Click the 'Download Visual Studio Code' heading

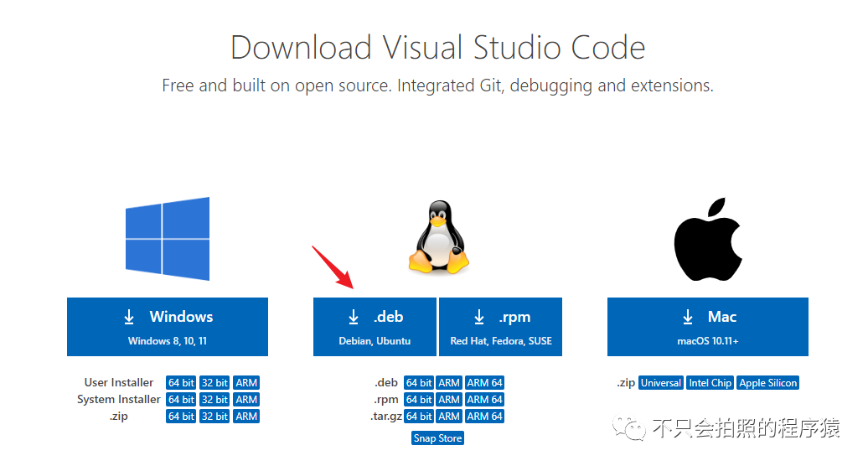[437, 48]
